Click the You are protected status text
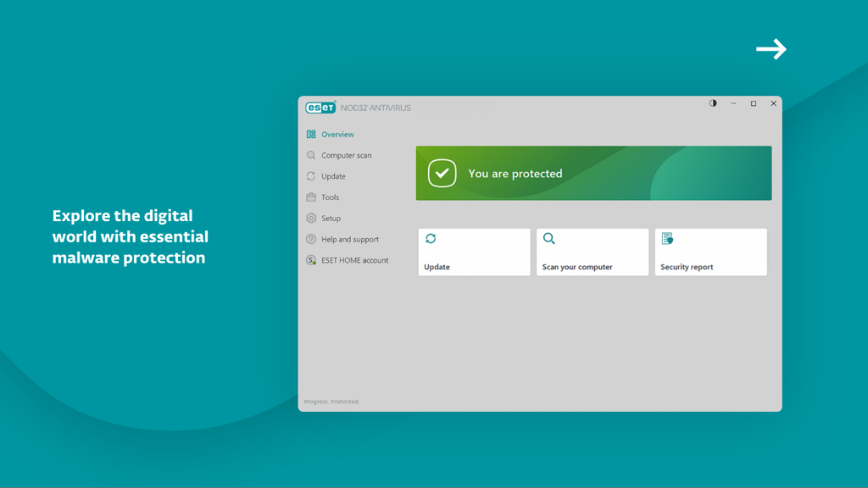Screen dimensions: 868x488 click(x=515, y=174)
